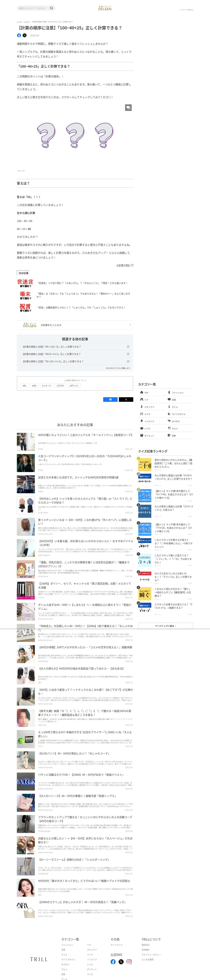Open the ヘア category icon
Image resolution: width=210 pixels, height=980 pixels.
152,400
